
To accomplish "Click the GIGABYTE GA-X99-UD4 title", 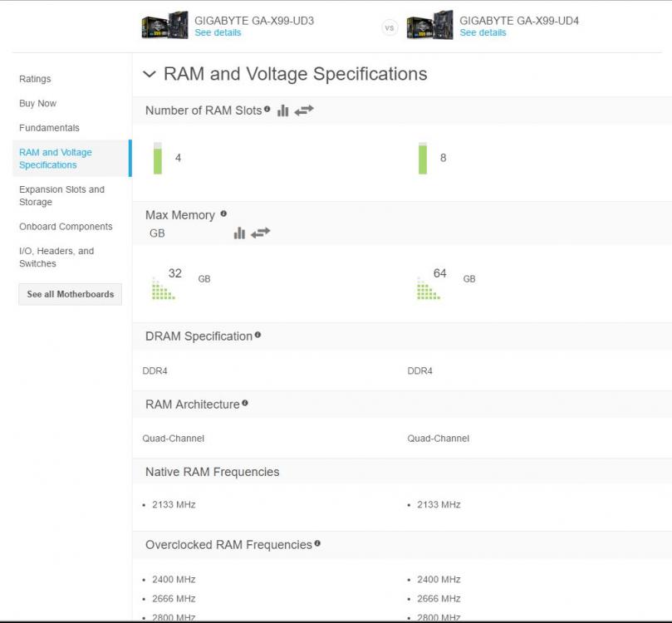I will [x=519, y=21].
